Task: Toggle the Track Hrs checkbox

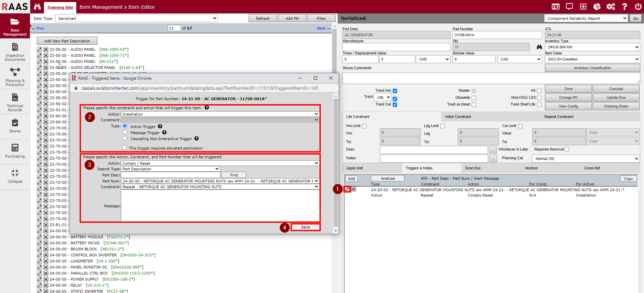Action: pos(395,91)
